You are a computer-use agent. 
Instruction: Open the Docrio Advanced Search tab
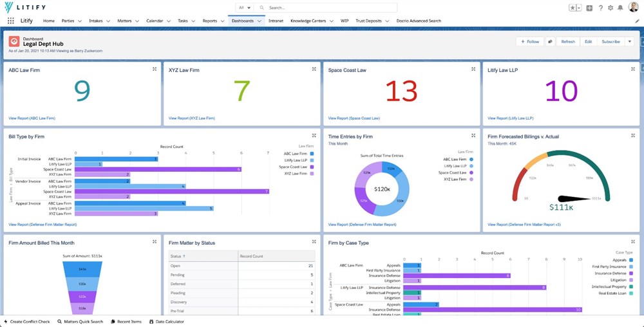point(419,21)
